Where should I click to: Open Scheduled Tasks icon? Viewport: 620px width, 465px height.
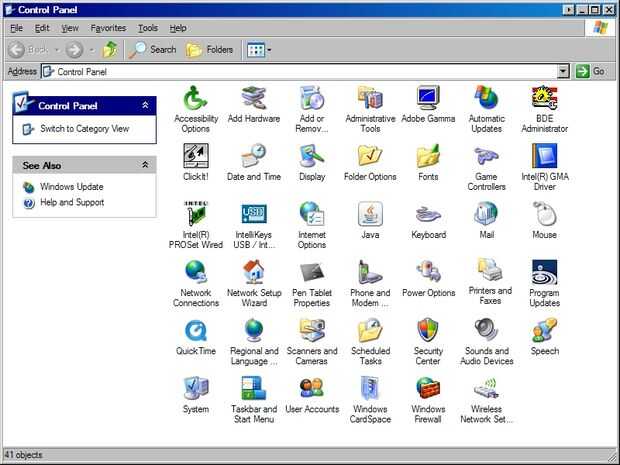[370, 331]
